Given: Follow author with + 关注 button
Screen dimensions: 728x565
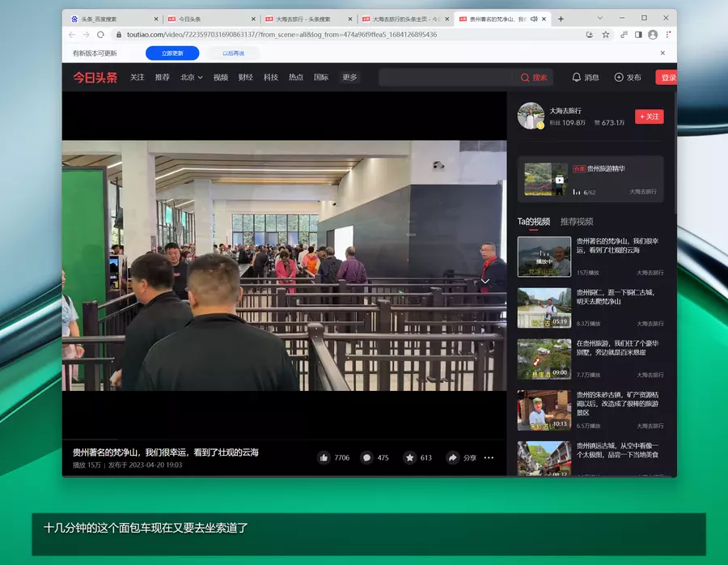Looking at the screenshot, I should [x=649, y=117].
